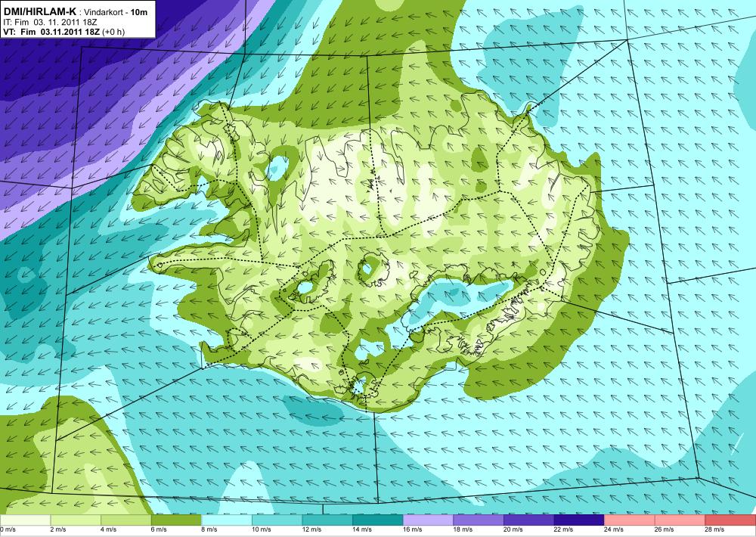Choose the 12 m/s teal legend swatch
This screenshot has width=756, height=537.
coord(327,520)
